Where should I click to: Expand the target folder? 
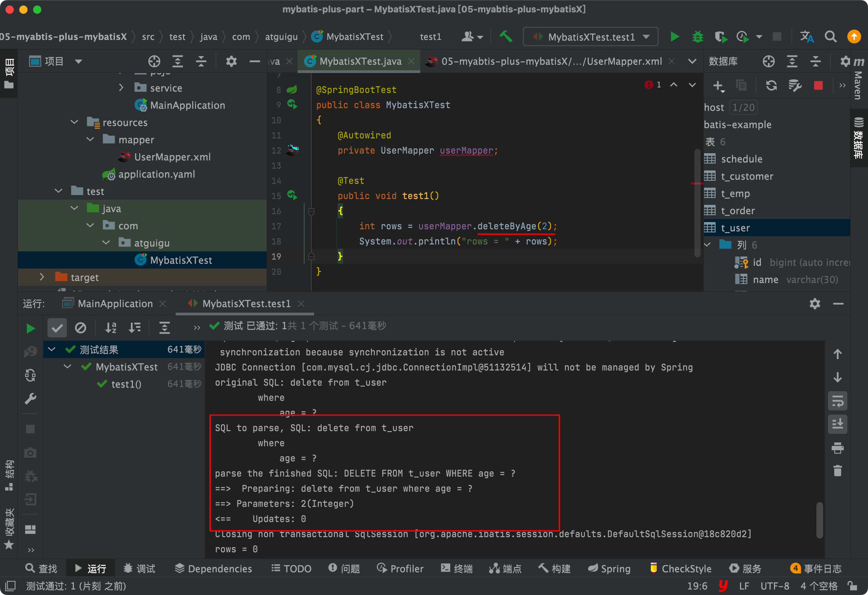point(42,277)
